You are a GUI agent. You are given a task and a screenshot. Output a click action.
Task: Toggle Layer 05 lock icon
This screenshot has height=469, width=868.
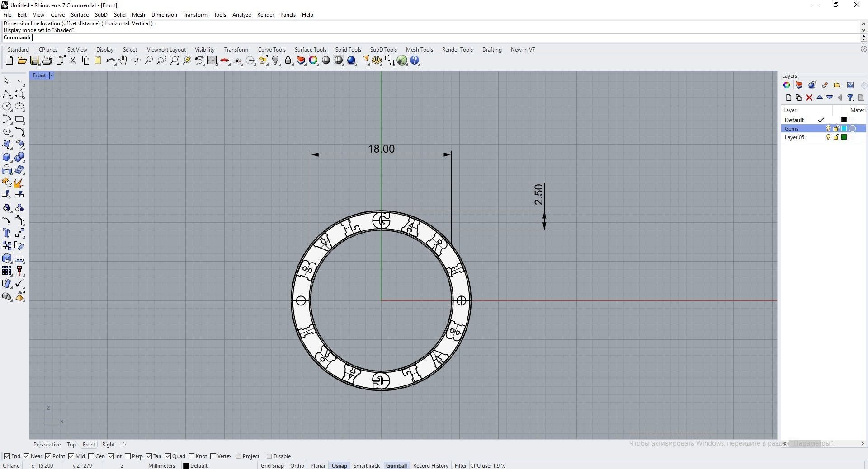(x=836, y=137)
